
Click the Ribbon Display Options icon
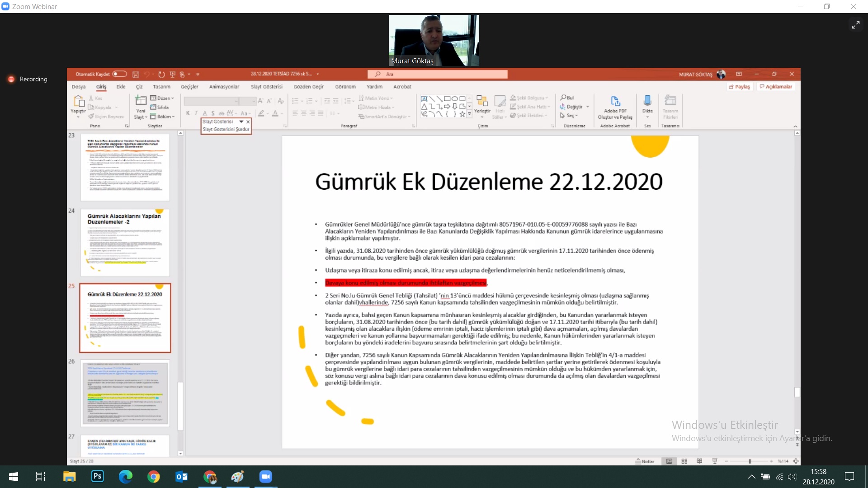pyautogui.click(x=739, y=74)
